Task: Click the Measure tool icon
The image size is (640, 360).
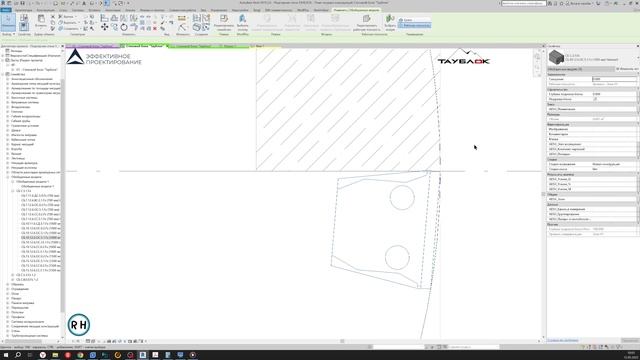Action: click(182, 18)
